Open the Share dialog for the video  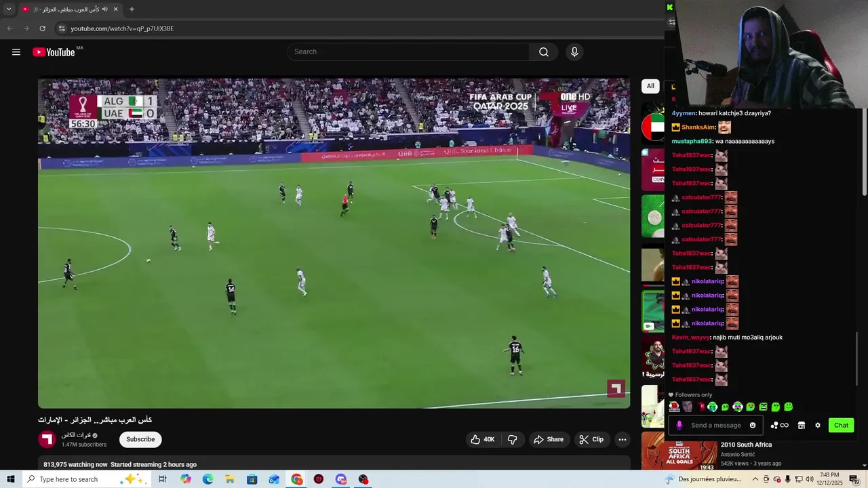coord(549,439)
